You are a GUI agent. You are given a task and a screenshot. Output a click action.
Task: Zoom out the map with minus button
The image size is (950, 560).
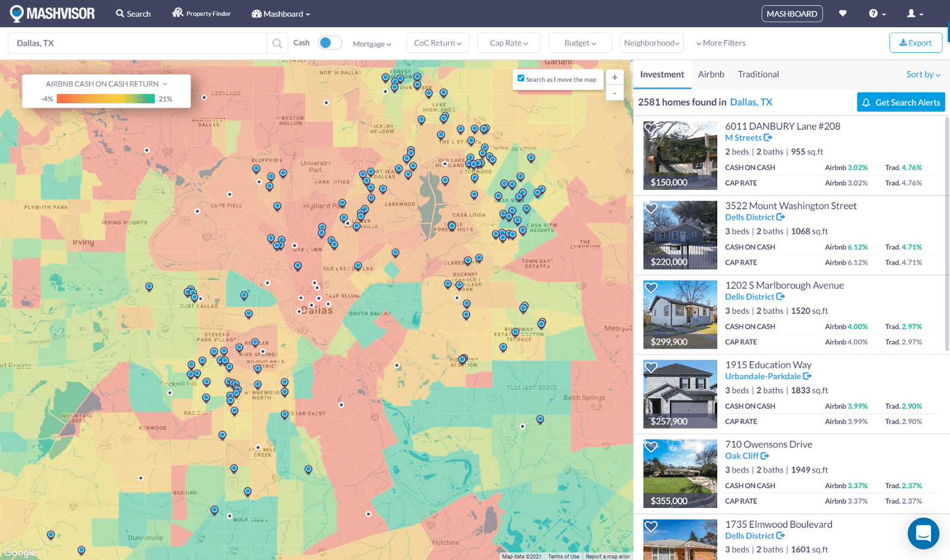pyautogui.click(x=615, y=93)
